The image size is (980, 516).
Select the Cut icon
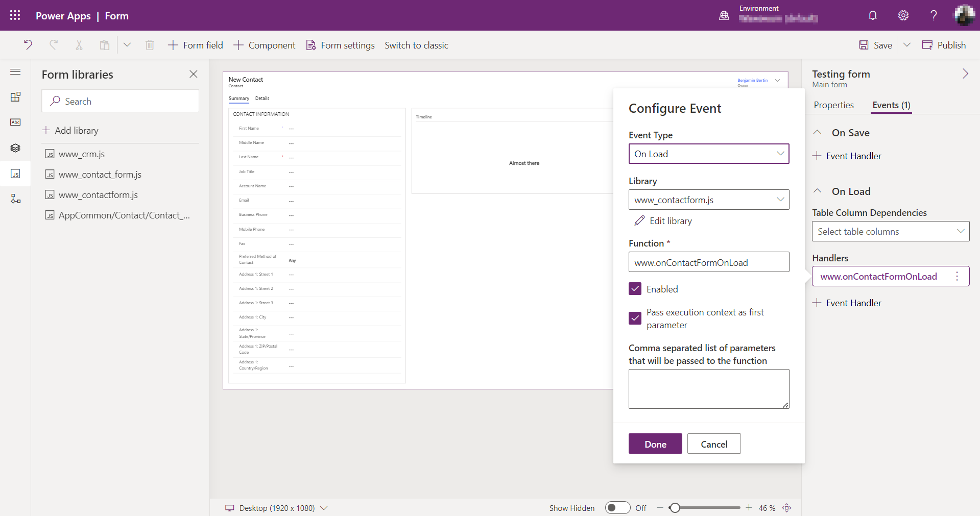(x=79, y=45)
